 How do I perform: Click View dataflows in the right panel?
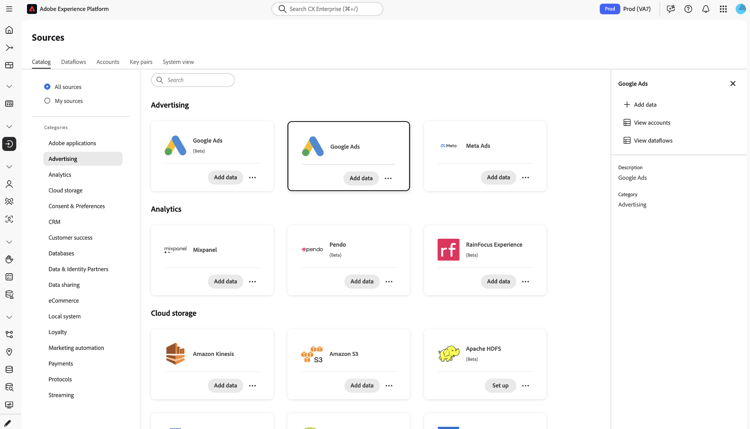click(x=648, y=141)
